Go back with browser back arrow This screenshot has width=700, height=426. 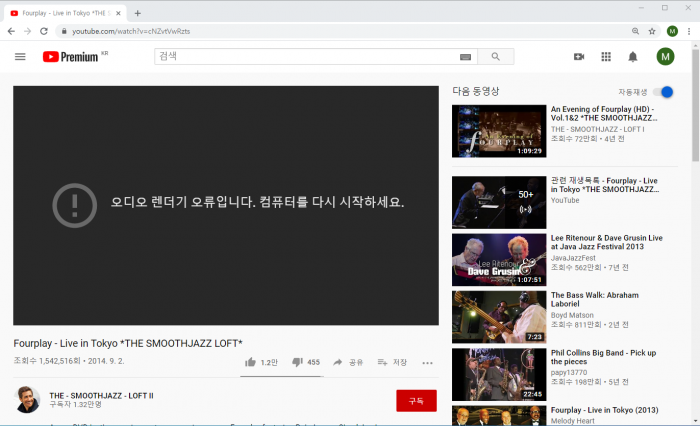tap(11, 31)
